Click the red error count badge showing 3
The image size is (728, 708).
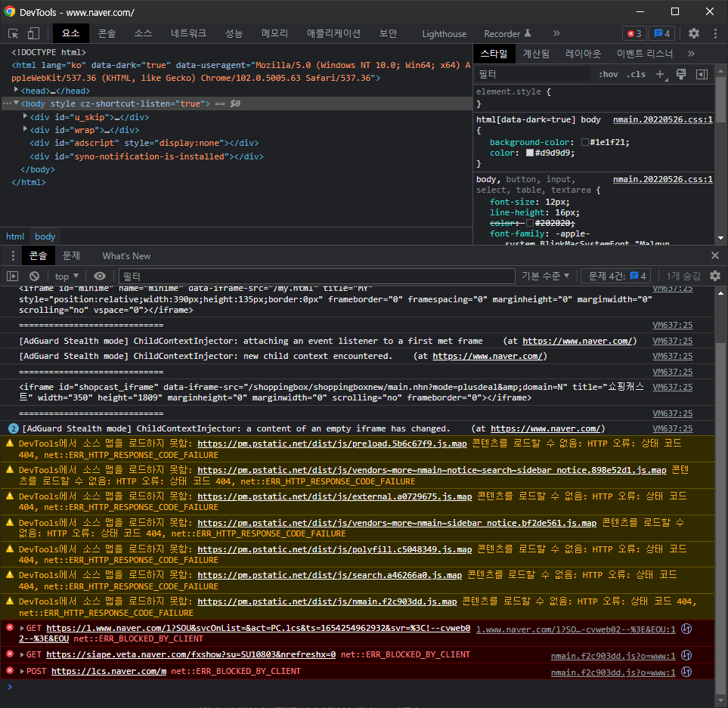click(x=634, y=33)
